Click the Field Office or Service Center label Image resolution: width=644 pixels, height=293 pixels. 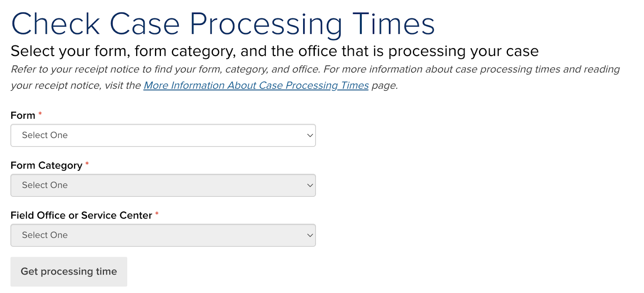[x=81, y=215]
